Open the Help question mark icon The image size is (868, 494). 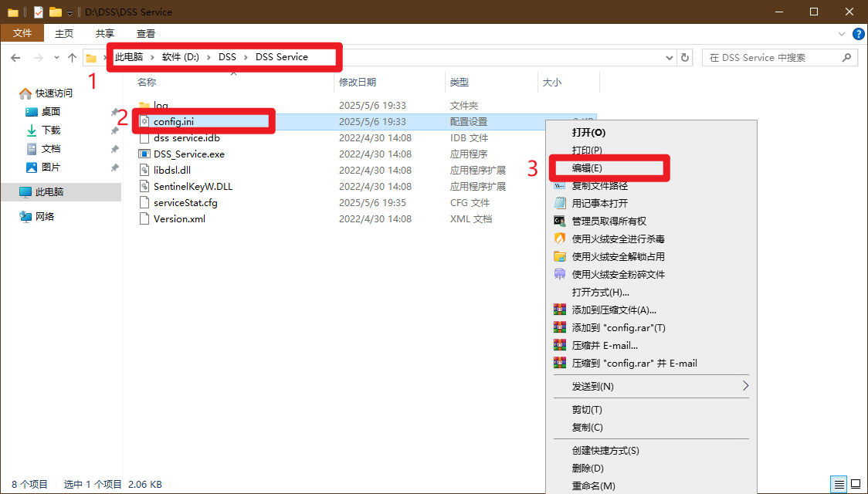tap(858, 34)
